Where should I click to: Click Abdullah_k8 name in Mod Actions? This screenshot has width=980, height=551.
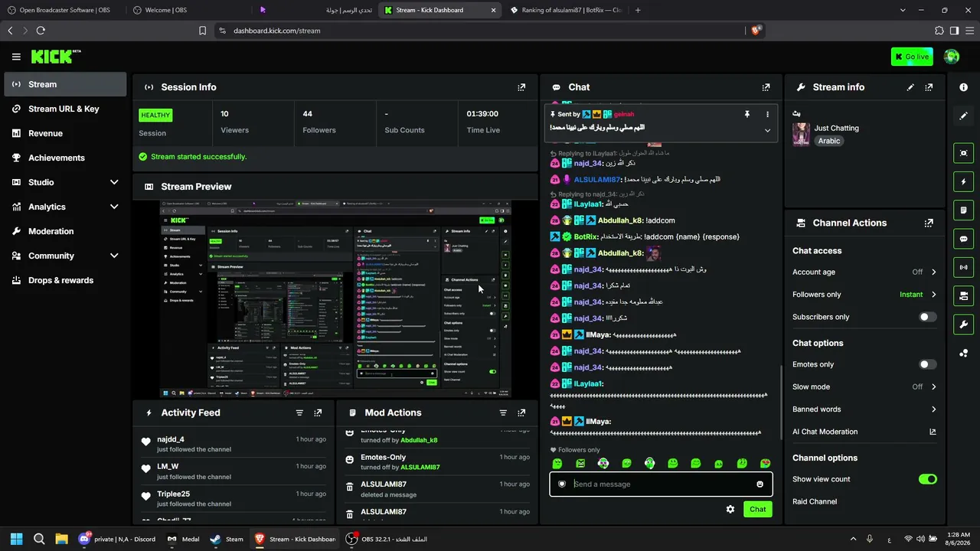point(418,440)
